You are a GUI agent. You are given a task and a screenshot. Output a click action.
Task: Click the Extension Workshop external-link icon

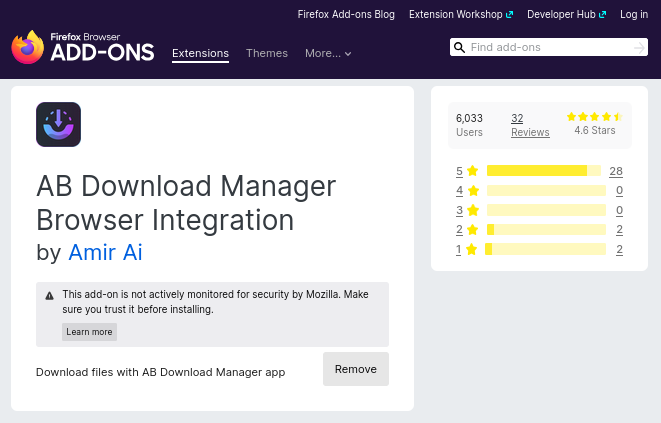(x=510, y=14)
